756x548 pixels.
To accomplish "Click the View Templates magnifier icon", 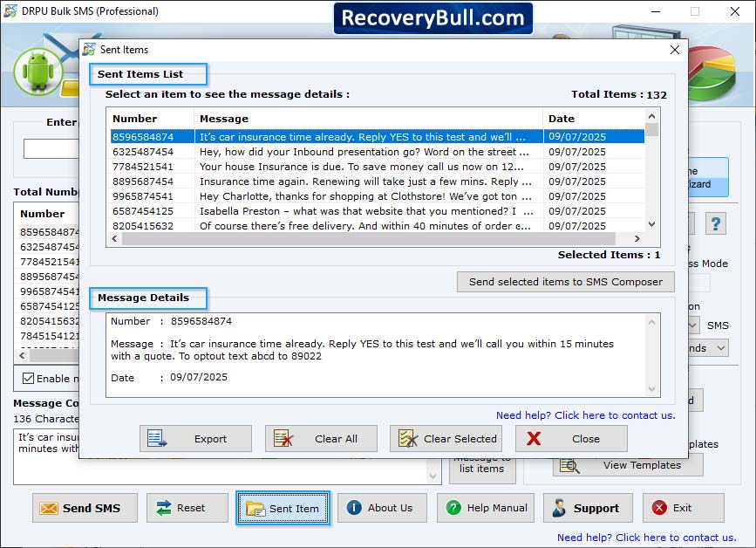I will click(569, 466).
